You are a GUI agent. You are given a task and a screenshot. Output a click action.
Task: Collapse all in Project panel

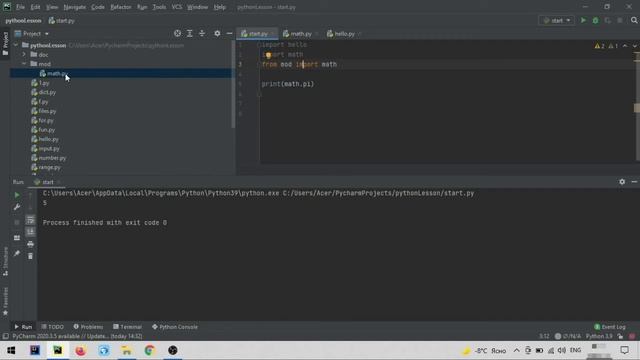(x=202, y=33)
